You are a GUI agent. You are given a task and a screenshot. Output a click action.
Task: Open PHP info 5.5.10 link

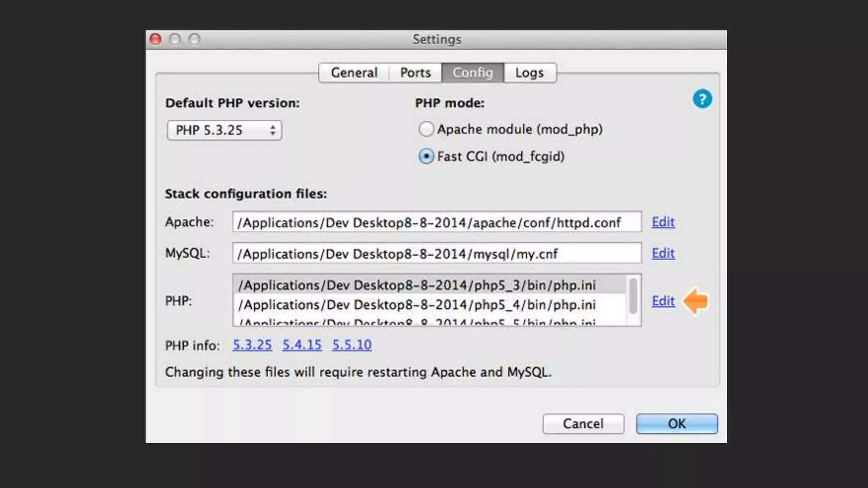(352, 345)
